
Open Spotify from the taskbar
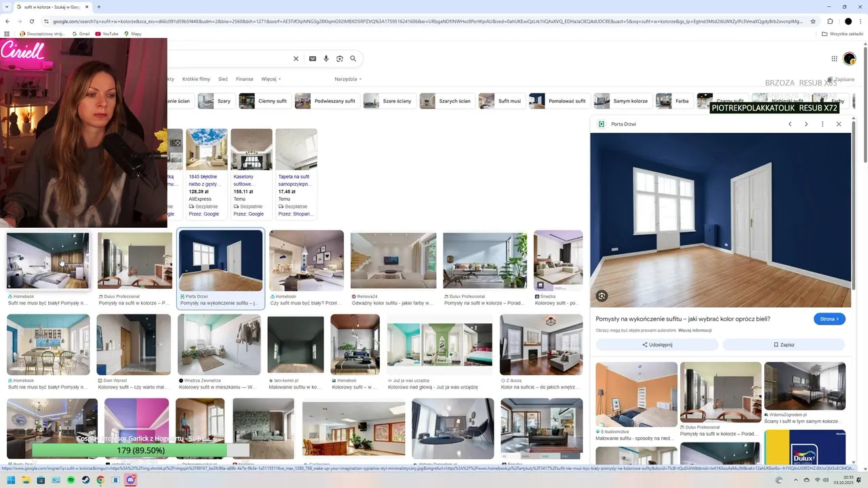click(71, 480)
